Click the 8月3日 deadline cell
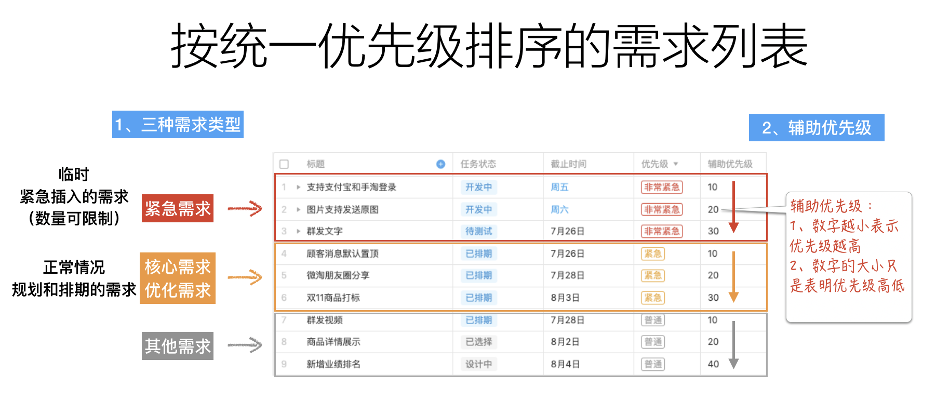Viewport: 936px width, 402px height. 565,297
